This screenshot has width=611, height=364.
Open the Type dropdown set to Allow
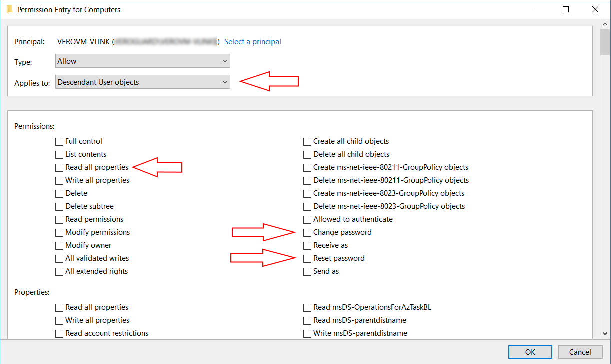point(143,61)
